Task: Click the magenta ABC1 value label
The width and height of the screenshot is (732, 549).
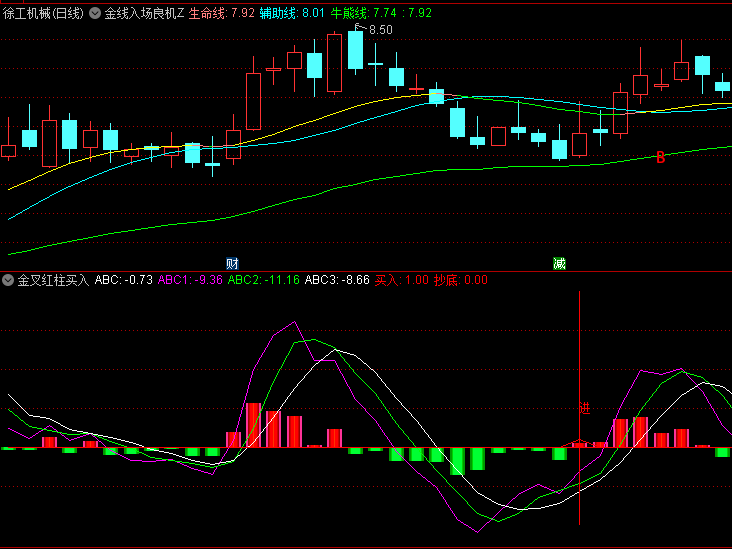Action: pyautogui.click(x=190, y=280)
